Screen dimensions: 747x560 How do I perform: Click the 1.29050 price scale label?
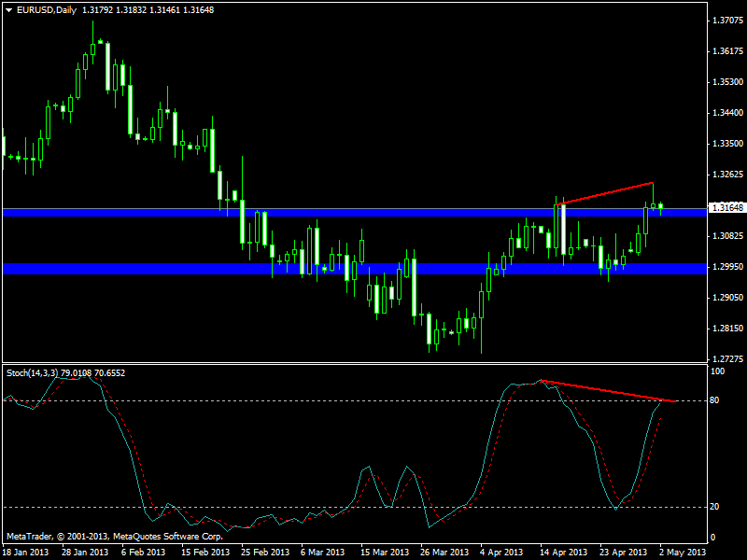click(727, 298)
